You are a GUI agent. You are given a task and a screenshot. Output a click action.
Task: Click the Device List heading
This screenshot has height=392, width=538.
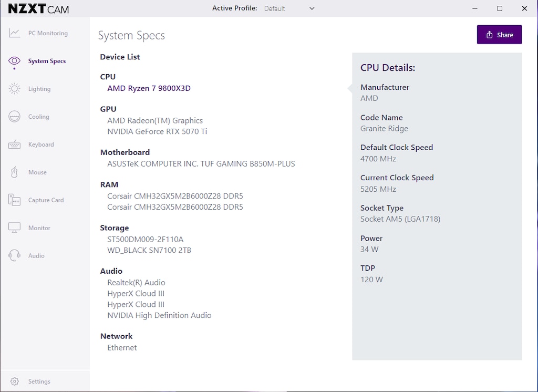(x=120, y=57)
